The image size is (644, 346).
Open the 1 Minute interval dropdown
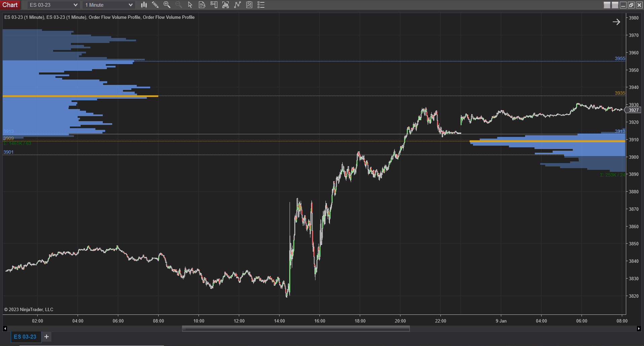pyautogui.click(x=109, y=5)
